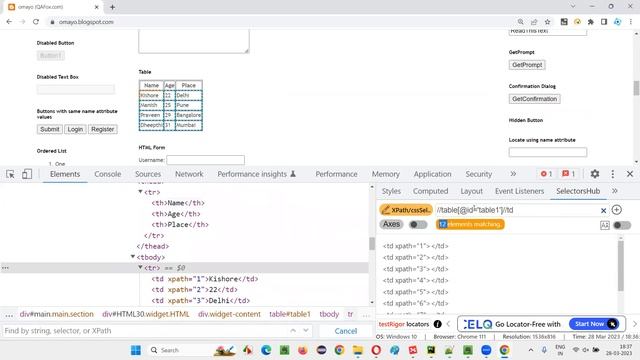Open the browser side panel icon
Viewport: 640px width, 360px height.
pyautogui.click(x=604, y=22)
